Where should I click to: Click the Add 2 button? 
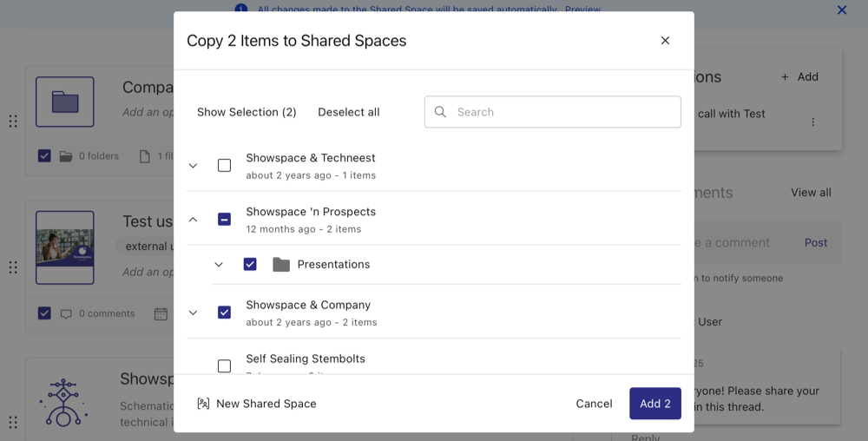tap(654, 404)
